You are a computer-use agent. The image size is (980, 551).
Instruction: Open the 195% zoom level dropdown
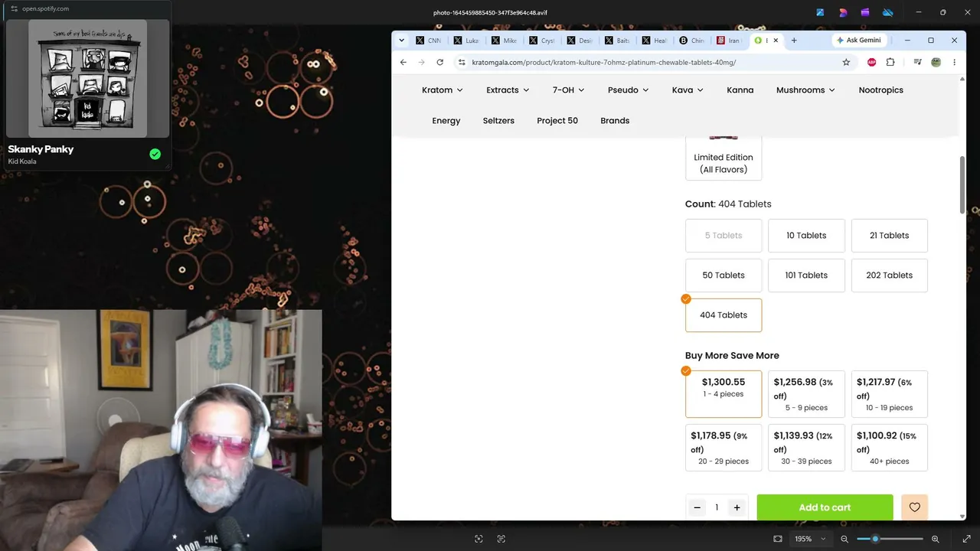pos(811,539)
